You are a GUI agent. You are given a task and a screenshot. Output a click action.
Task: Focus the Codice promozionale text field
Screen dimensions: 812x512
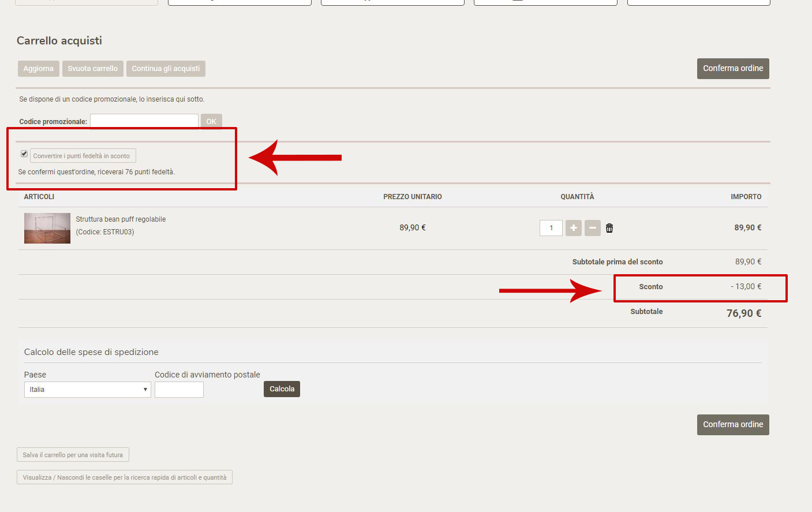[x=144, y=121]
